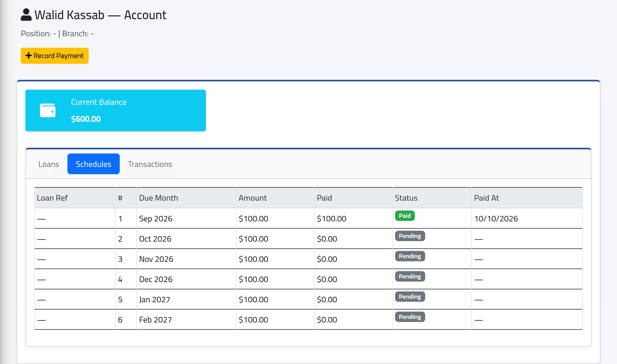Switch to the Transactions tab
The height and width of the screenshot is (364, 617).
point(150,164)
